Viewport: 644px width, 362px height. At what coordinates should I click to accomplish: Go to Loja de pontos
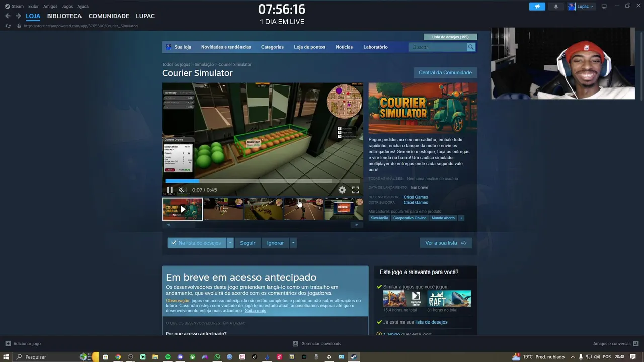point(309,47)
